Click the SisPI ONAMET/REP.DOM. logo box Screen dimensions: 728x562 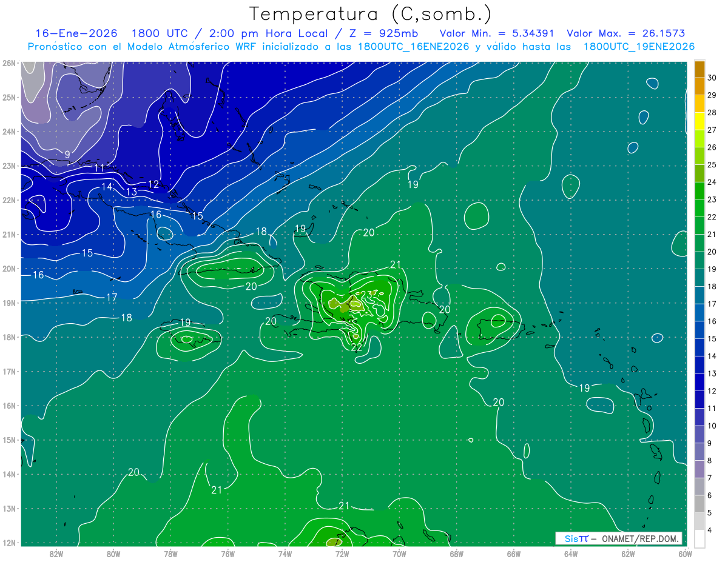tap(619, 538)
